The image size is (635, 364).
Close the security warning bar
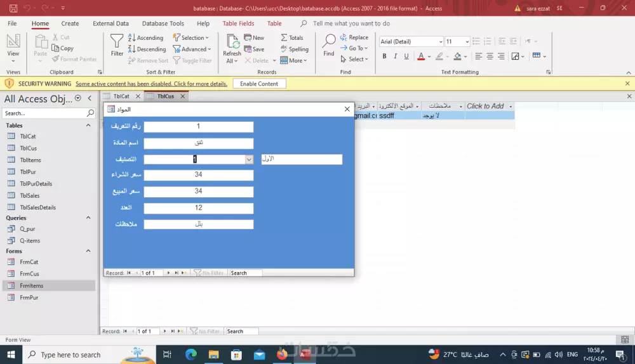[x=627, y=83]
